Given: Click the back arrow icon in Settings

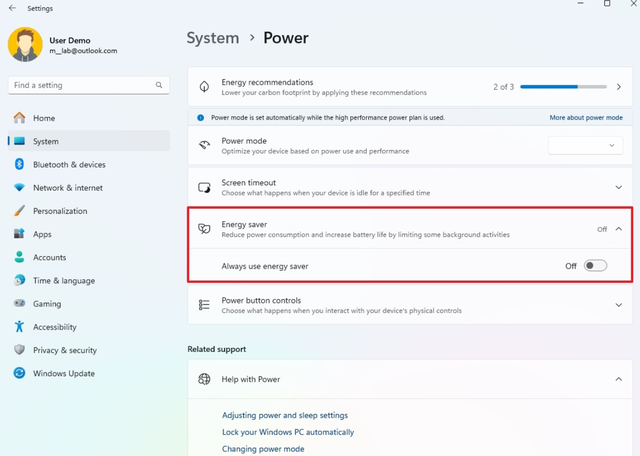Looking at the screenshot, I should click(x=12, y=8).
